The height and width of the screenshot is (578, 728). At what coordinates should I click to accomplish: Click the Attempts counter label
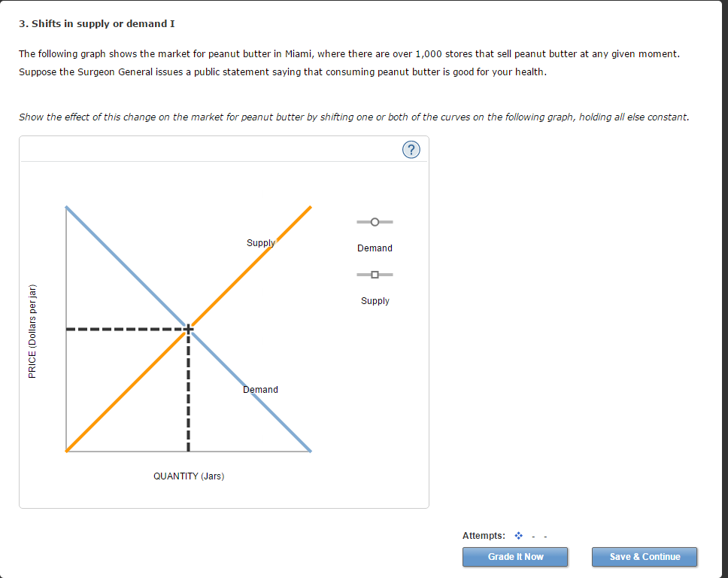484,535
